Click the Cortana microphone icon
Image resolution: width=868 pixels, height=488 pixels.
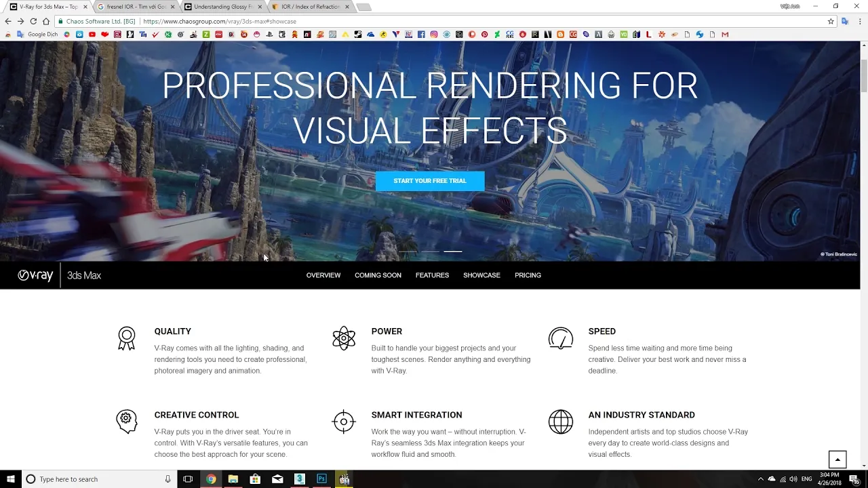(167, 479)
